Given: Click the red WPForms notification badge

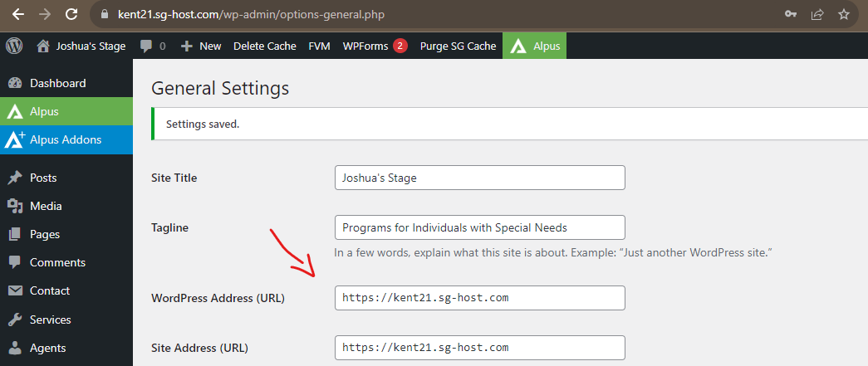Looking at the screenshot, I should (x=400, y=46).
